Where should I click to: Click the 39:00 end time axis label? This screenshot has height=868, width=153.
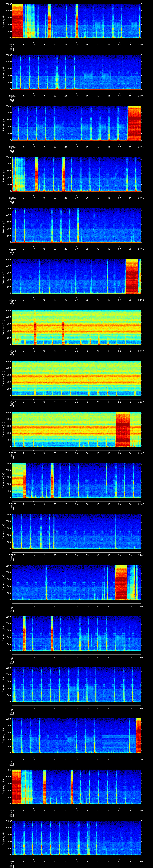(x=141, y=861)
